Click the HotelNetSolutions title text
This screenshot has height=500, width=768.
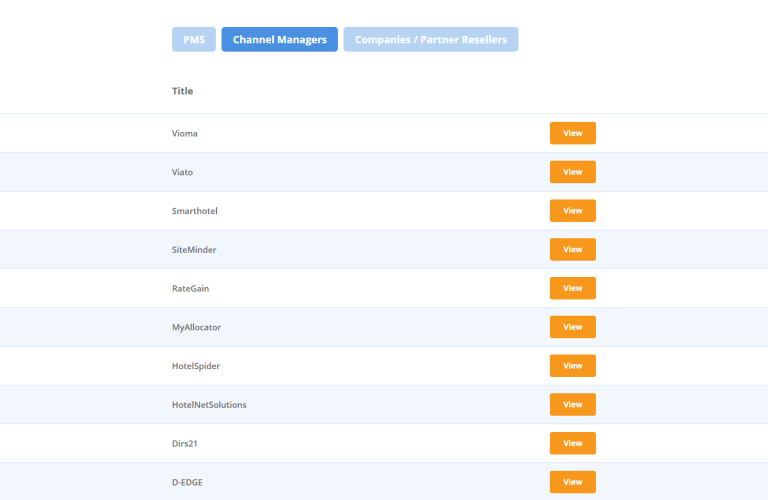(209, 405)
